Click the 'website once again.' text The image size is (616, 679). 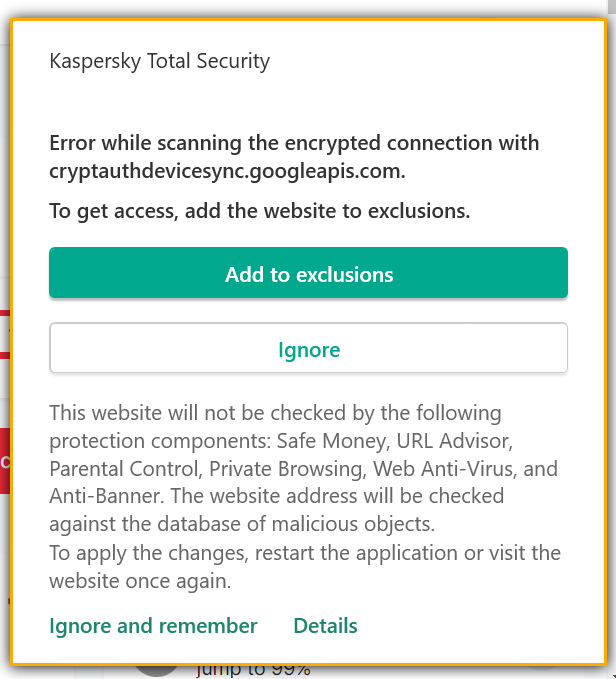pos(140,581)
